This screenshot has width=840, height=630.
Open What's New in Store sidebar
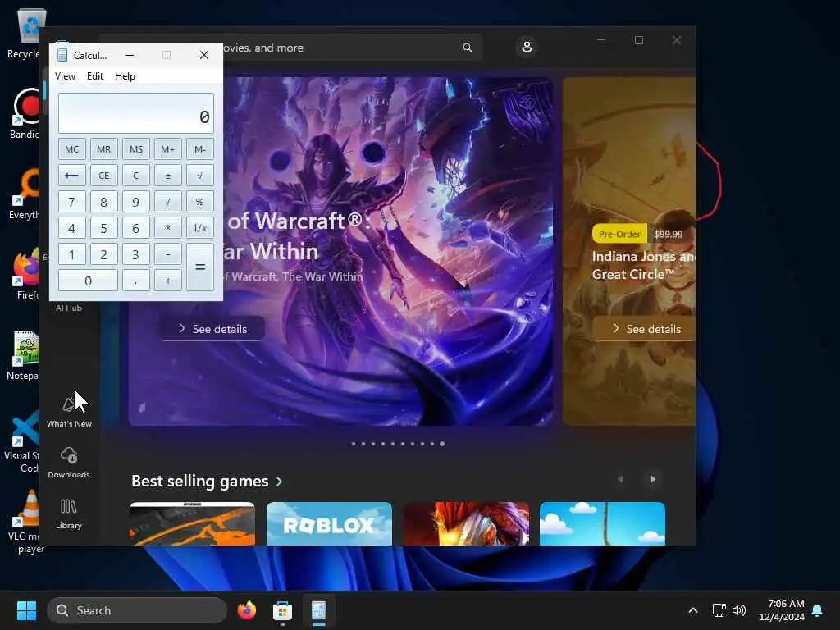point(69,412)
